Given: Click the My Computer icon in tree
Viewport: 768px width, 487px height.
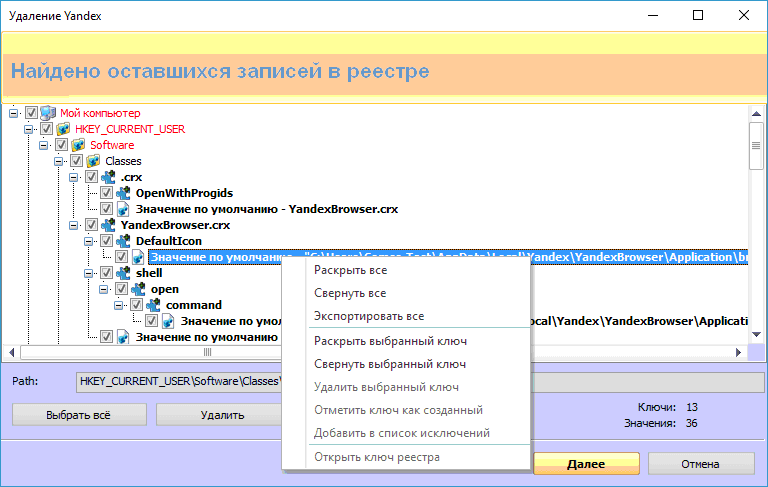Looking at the screenshot, I should click(x=48, y=113).
